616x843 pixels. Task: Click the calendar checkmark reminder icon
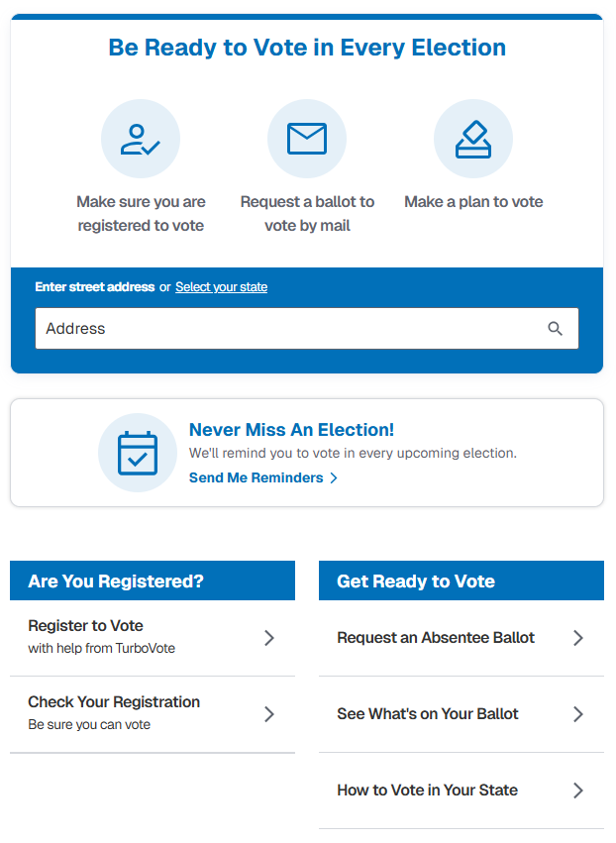(138, 453)
